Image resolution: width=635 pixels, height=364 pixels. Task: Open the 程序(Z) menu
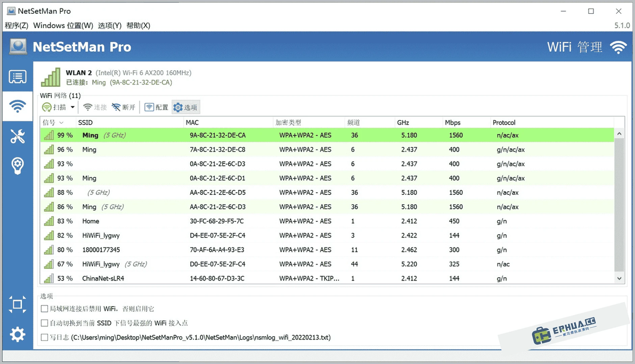[17, 26]
